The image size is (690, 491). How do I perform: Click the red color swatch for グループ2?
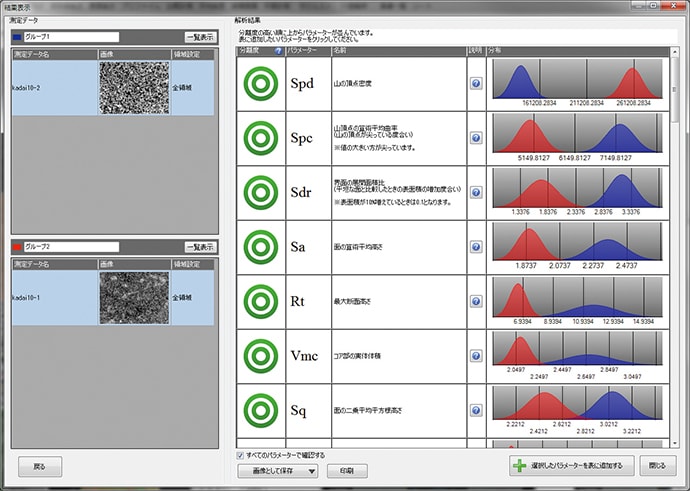coord(17,246)
